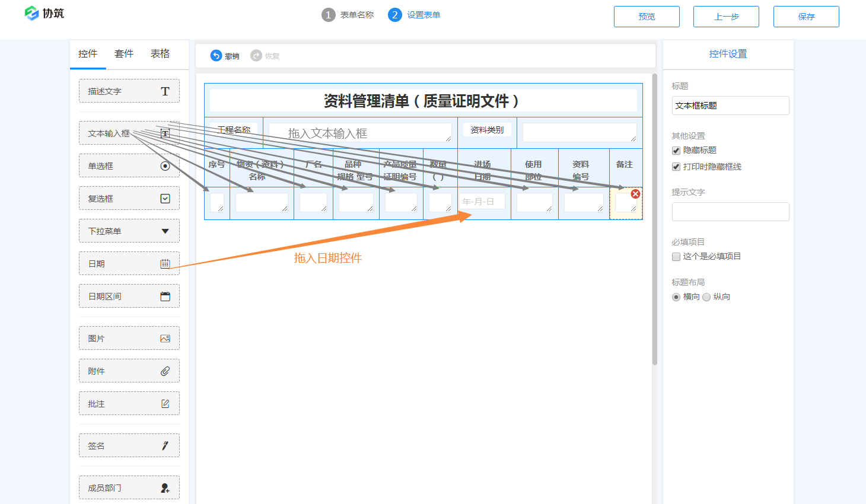The width and height of the screenshot is (866, 504).
Task: Toggle the 打印时隐藏框线 checkbox
Action: tap(676, 167)
